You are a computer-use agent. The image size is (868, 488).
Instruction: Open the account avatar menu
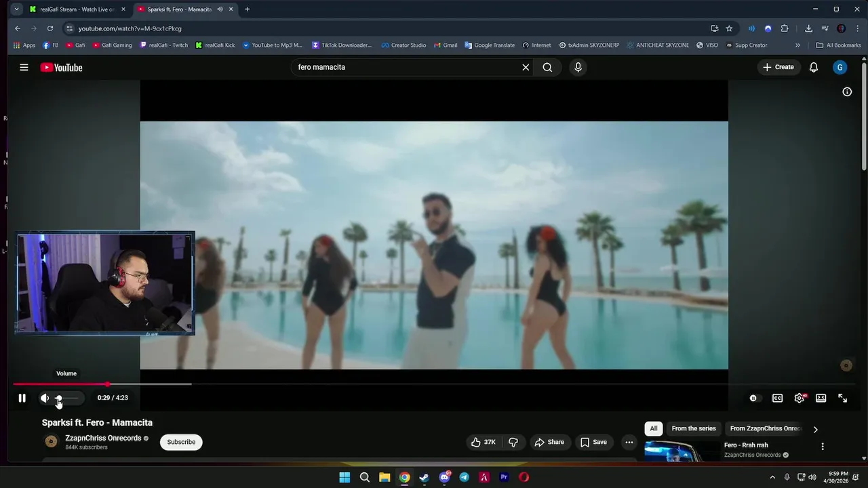click(x=840, y=67)
